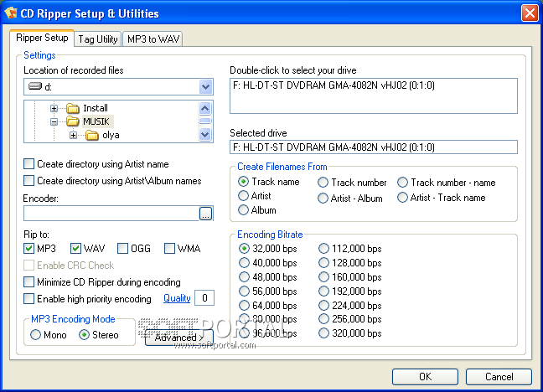Image resolution: width=543 pixels, height=392 pixels.
Task: Collapse the MUSIK folder node
Action: [x=54, y=122]
